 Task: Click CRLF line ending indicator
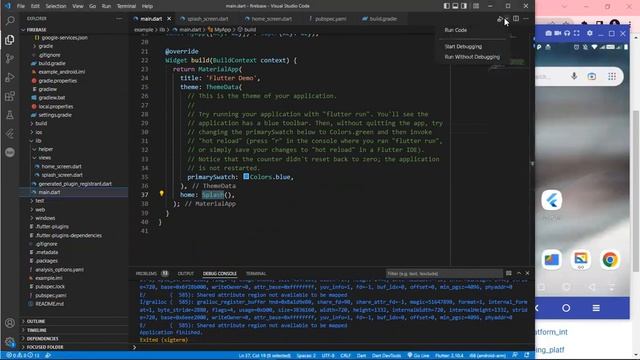pos(345,356)
